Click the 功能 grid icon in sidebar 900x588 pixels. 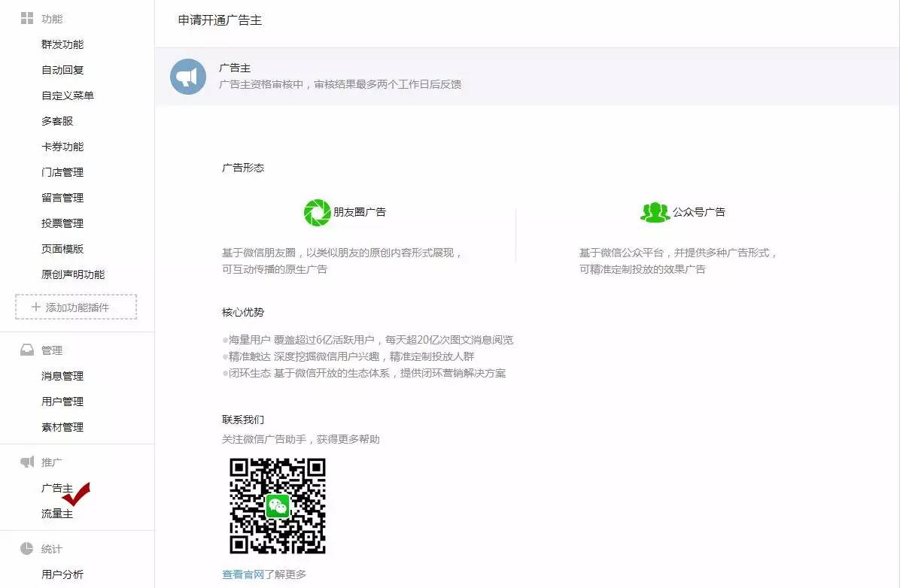click(x=27, y=18)
